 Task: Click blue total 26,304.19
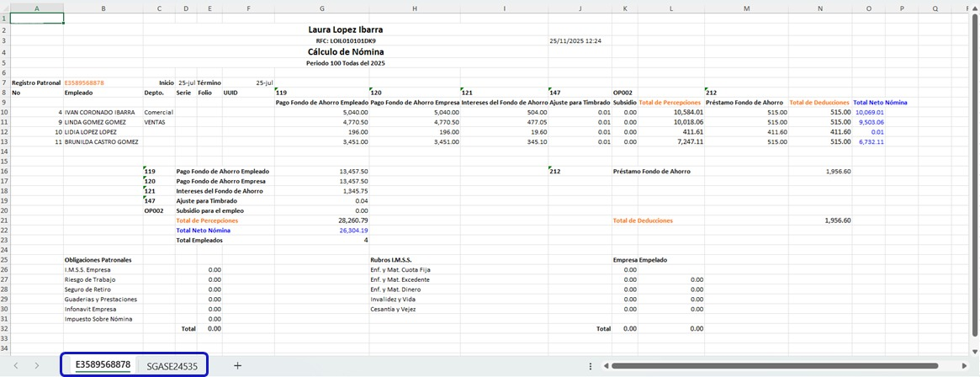[353, 231]
